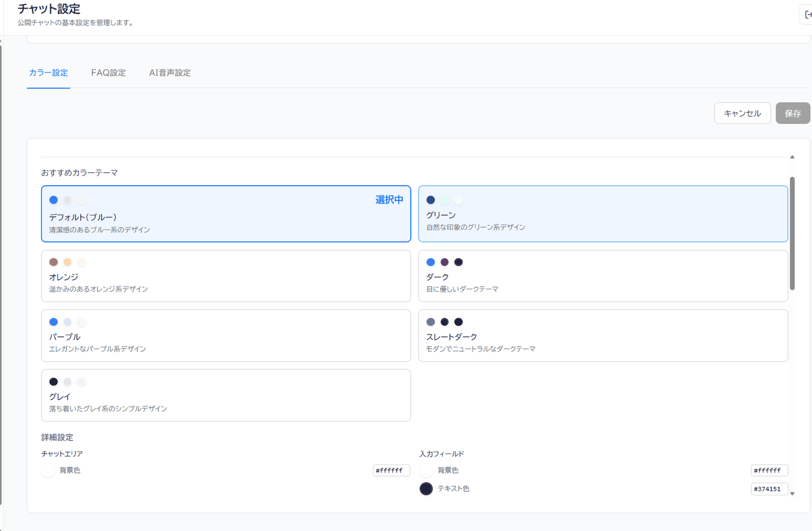Choose the オレンジ color theme
The height and width of the screenshot is (531, 812).
[x=226, y=276]
